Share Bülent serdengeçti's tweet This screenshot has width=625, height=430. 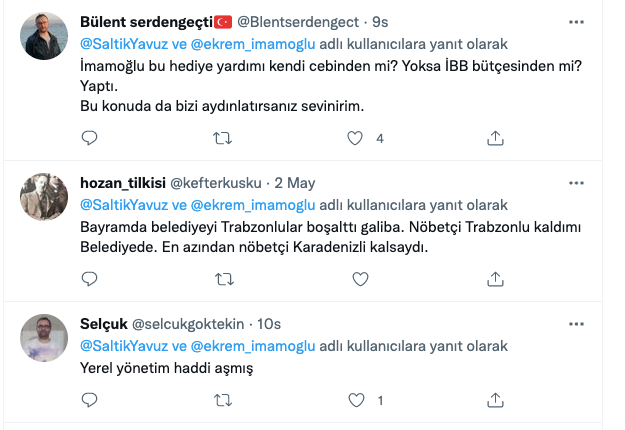(495, 138)
